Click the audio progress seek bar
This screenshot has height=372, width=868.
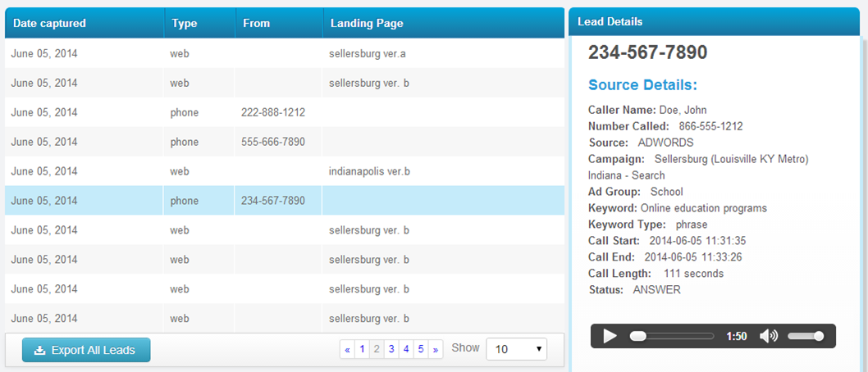[x=672, y=336]
